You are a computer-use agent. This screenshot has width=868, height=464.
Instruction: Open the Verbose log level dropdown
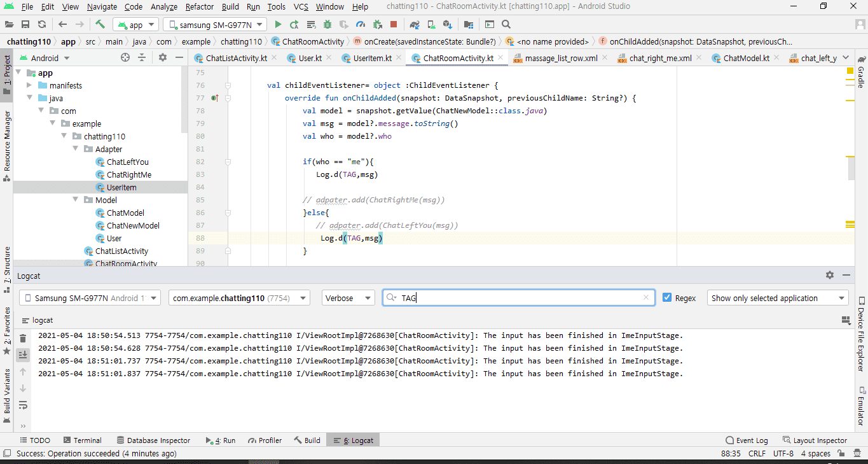(348, 298)
